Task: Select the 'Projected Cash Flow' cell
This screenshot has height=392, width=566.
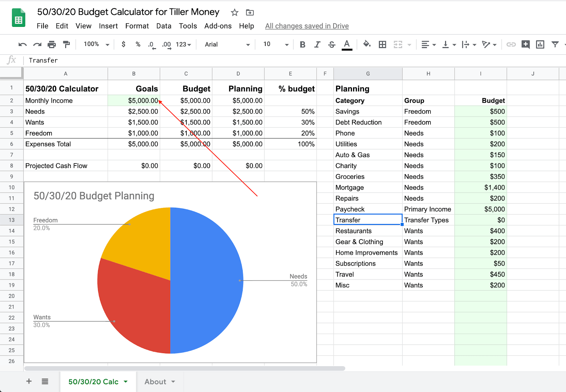Action: 66,166
